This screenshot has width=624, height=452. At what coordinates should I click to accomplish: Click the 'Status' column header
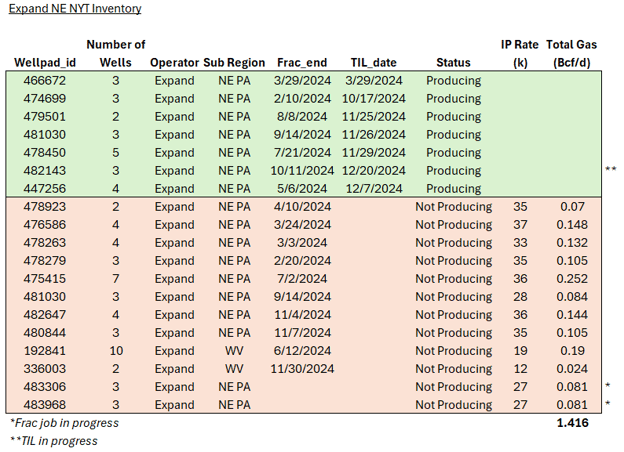click(x=453, y=62)
